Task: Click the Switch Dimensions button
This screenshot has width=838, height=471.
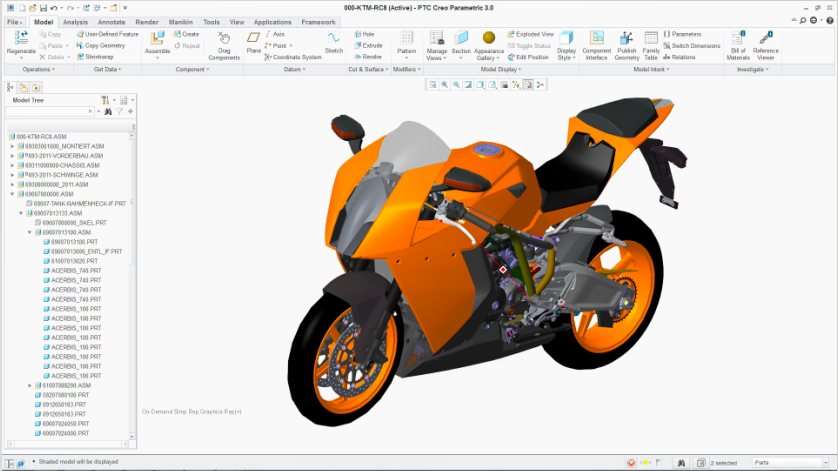Action: [x=692, y=45]
